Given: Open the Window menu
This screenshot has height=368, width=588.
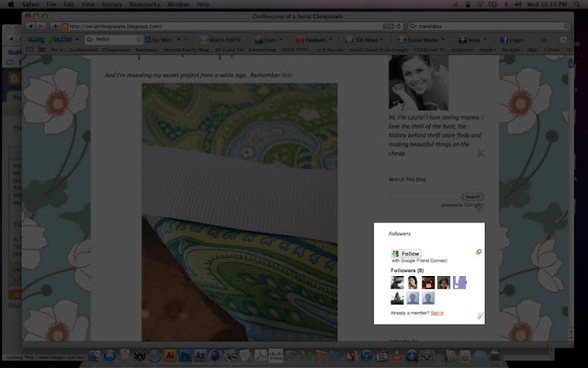Looking at the screenshot, I should point(178,4).
